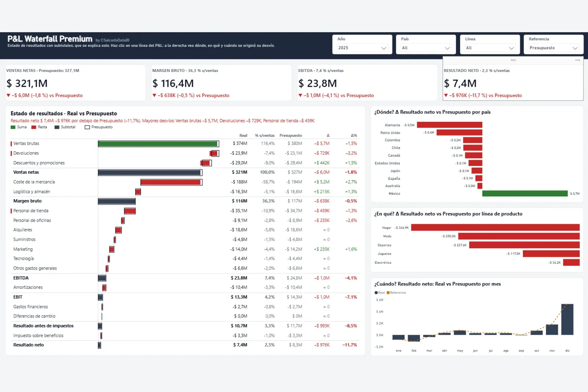
Task: Click the "Personal de oficinas" row label
Action: click(x=32, y=220)
